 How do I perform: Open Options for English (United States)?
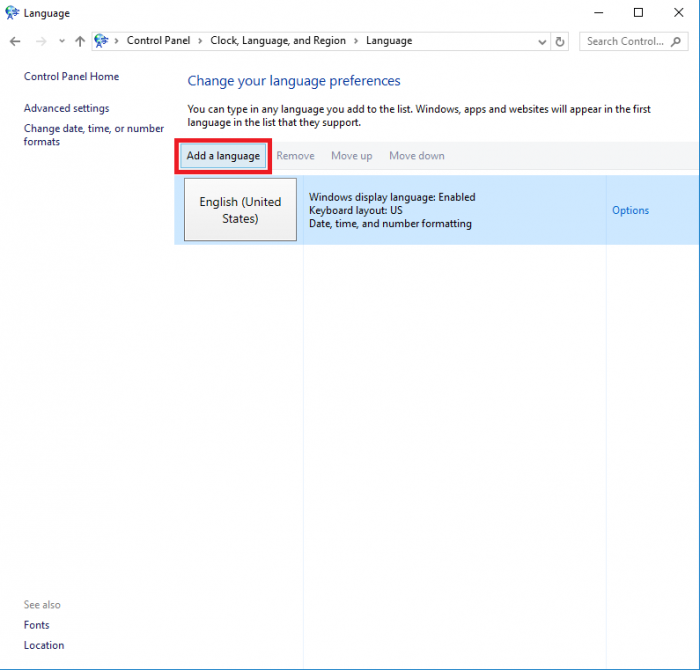coord(630,210)
